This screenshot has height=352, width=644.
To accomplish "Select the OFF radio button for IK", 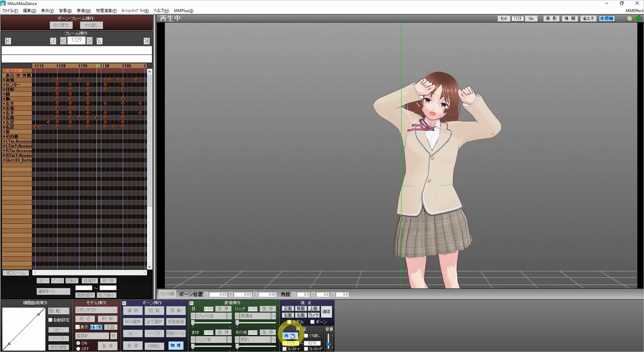I will pos(78,348).
